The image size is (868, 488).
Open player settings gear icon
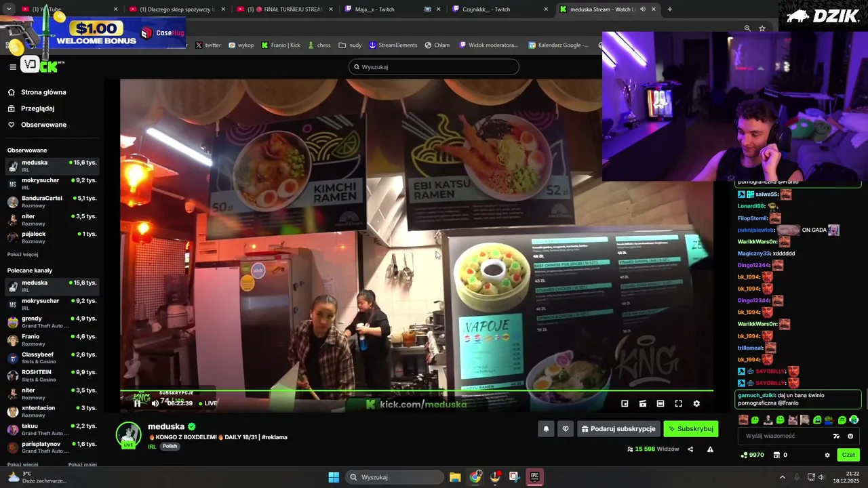pos(696,403)
